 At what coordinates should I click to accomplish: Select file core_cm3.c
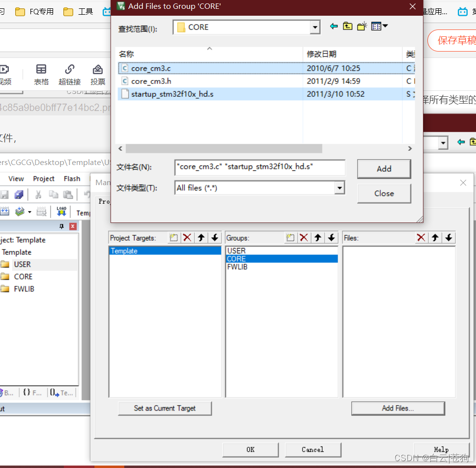(x=151, y=68)
